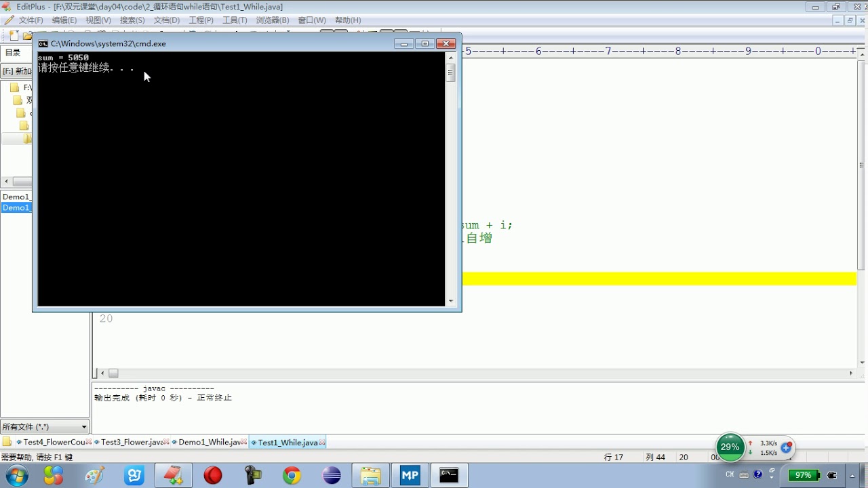The width and height of the screenshot is (868, 488).
Task: Switch to cmd window in taskbar
Action: pyautogui.click(x=449, y=476)
